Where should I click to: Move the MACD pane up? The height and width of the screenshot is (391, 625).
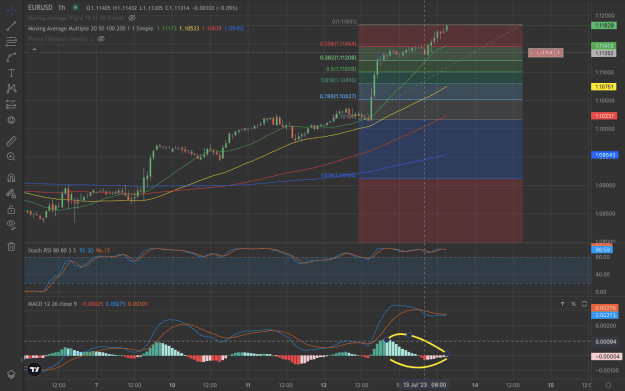click(562, 304)
